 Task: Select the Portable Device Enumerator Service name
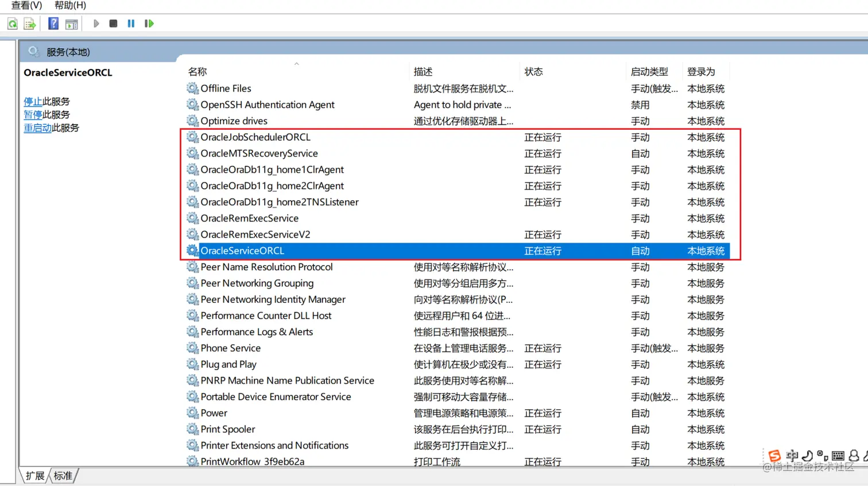(x=276, y=396)
